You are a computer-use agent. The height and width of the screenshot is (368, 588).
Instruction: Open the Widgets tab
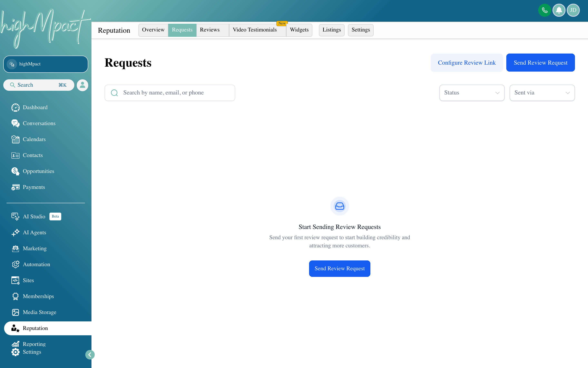click(299, 30)
